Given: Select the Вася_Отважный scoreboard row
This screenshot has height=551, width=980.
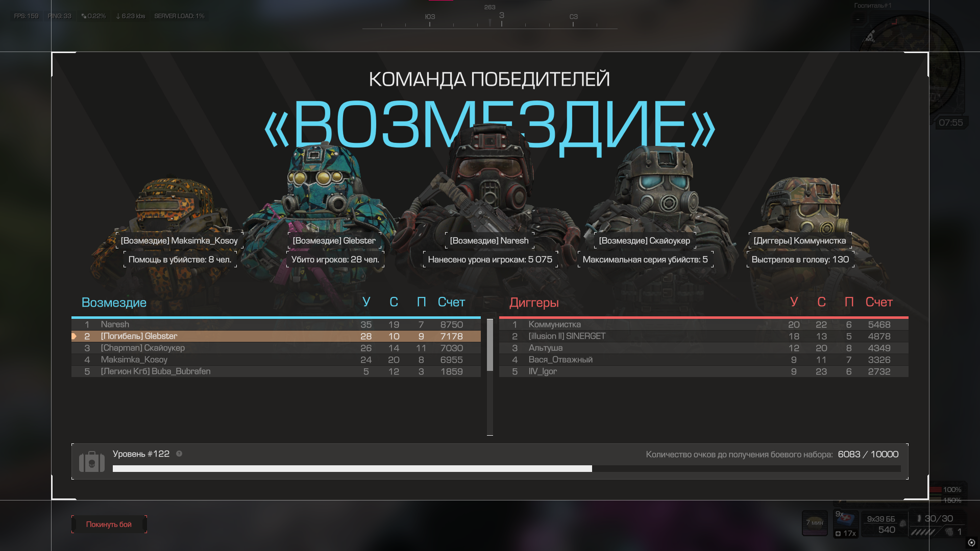Looking at the screenshot, I should click(704, 360).
